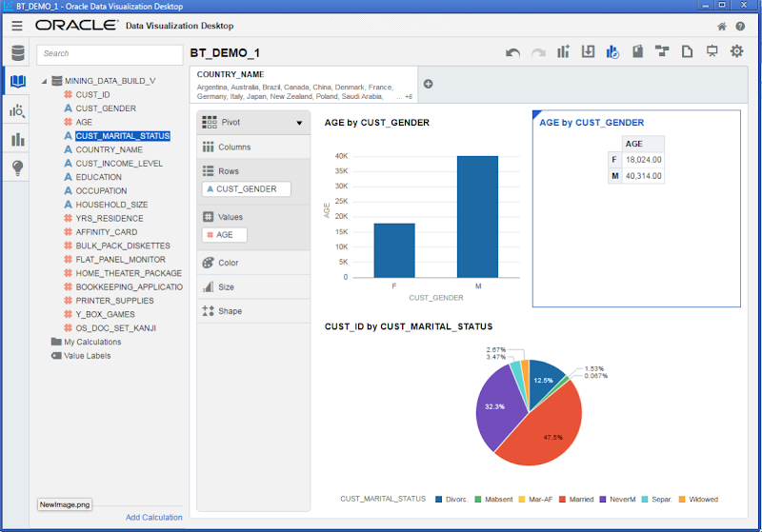Click the AGE pivot column header
Image resolution: width=762 pixels, height=532 pixels.
pyautogui.click(x=644, y=144)
